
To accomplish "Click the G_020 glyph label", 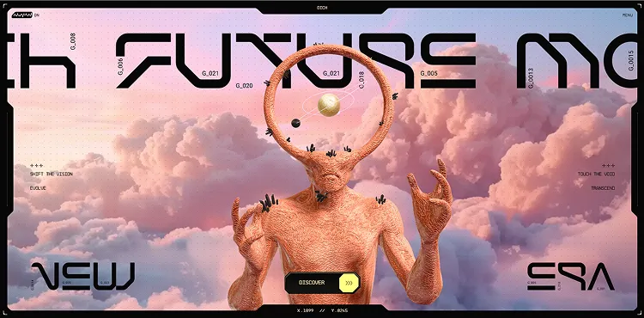I will point(244,86).
